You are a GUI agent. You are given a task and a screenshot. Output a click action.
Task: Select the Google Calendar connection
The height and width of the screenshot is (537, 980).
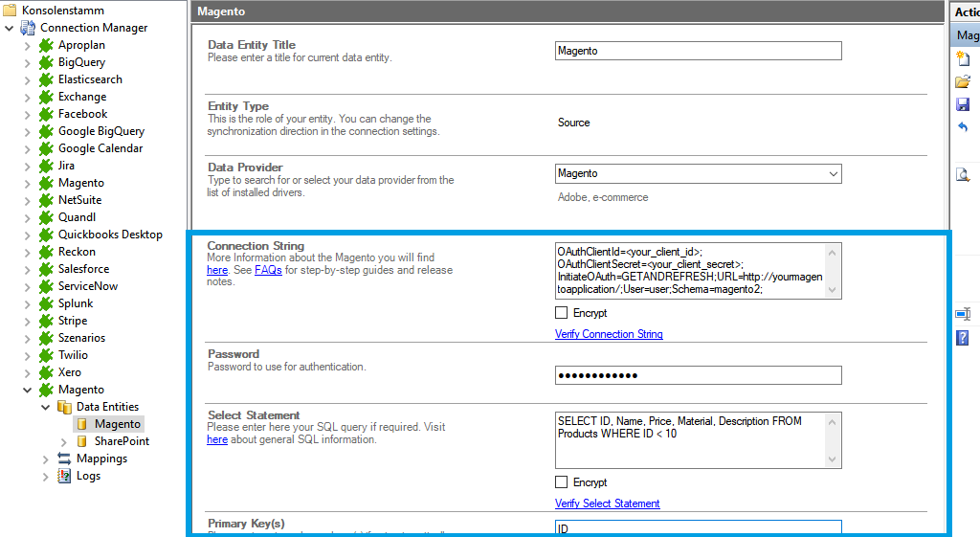100,148
